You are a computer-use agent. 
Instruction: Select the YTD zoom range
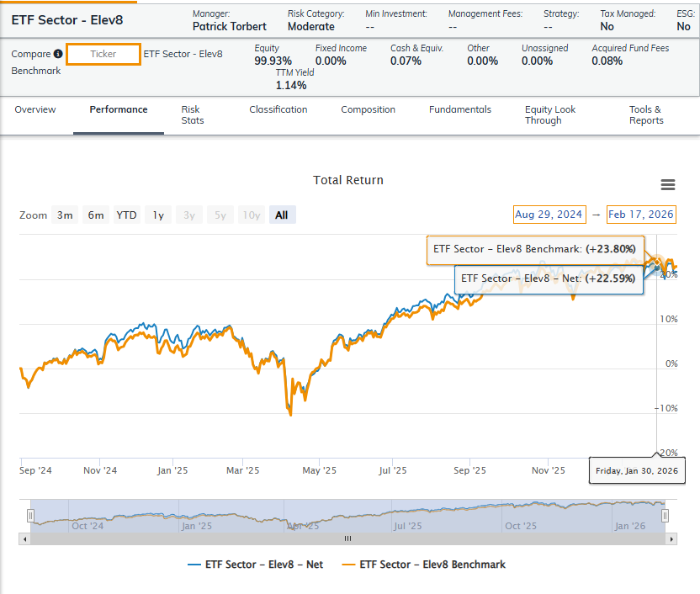pyautogui.click(x=126, y=215)
